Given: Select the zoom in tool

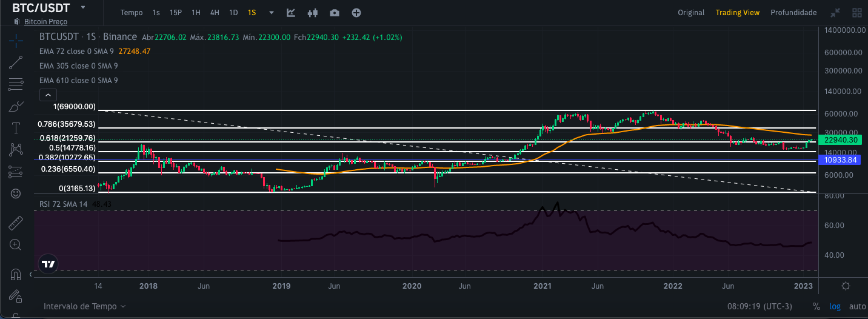Looking at the screenshot, I should [x=16, y=245].
